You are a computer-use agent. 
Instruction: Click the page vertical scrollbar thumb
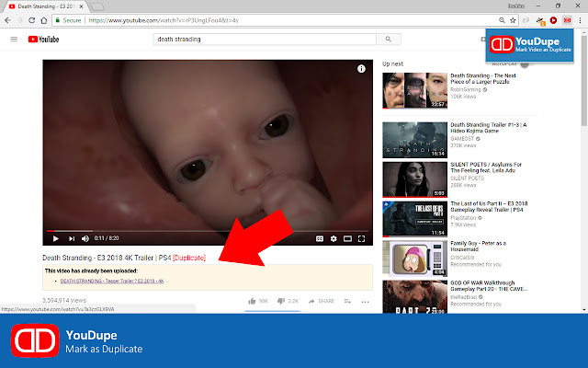(584, 81)
